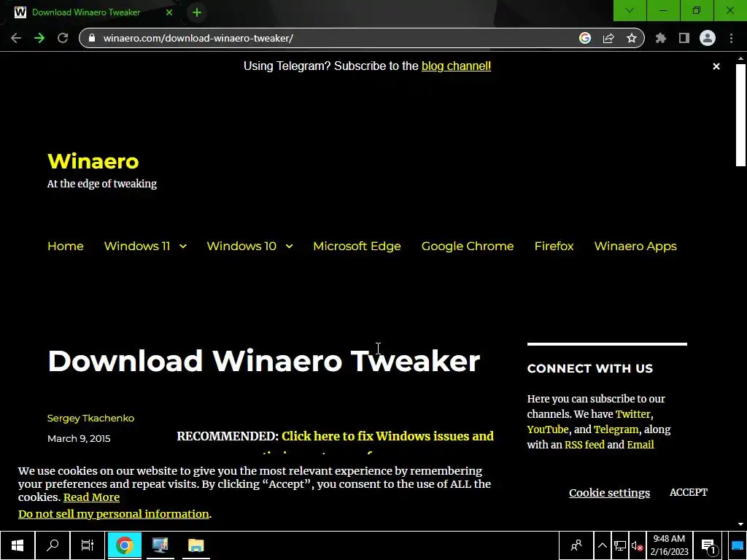747x560 pixels.
Task: View site security padlock info
Action: tap(93, 38)
